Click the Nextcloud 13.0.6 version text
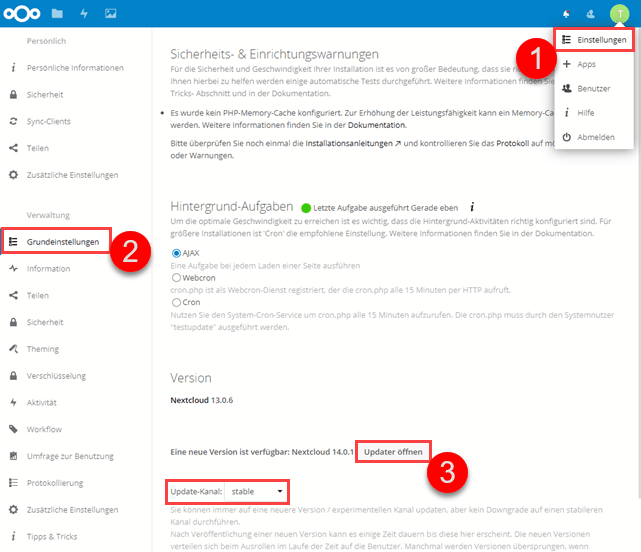641x552 pixels. pos(202,400)
